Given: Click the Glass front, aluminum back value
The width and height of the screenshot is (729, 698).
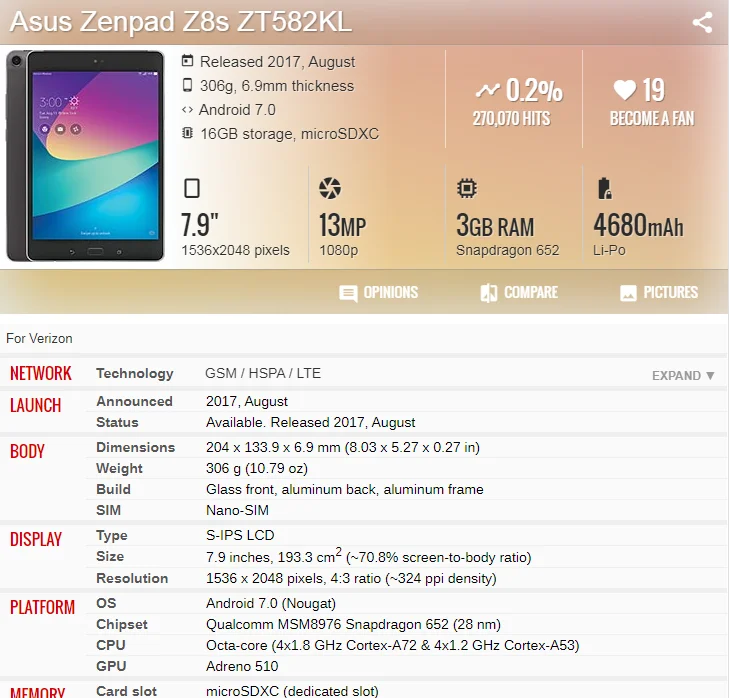Looking at the screenshot, I should [345, 489].
